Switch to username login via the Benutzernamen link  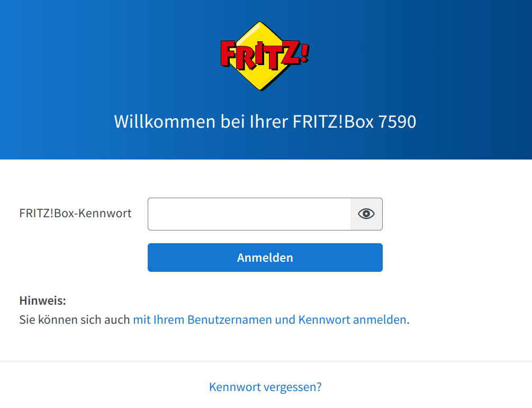pos(270,320)
